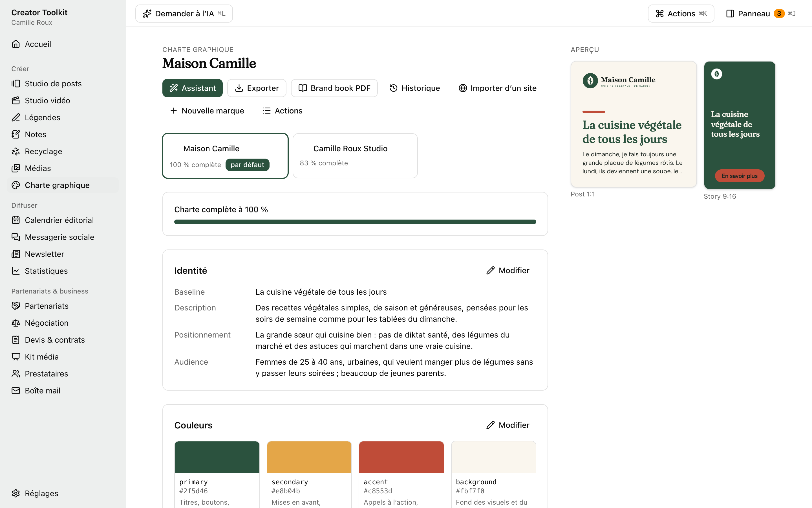Toggle the Panneau side panel
The image size is (812, 508).
tap(761, 14)
